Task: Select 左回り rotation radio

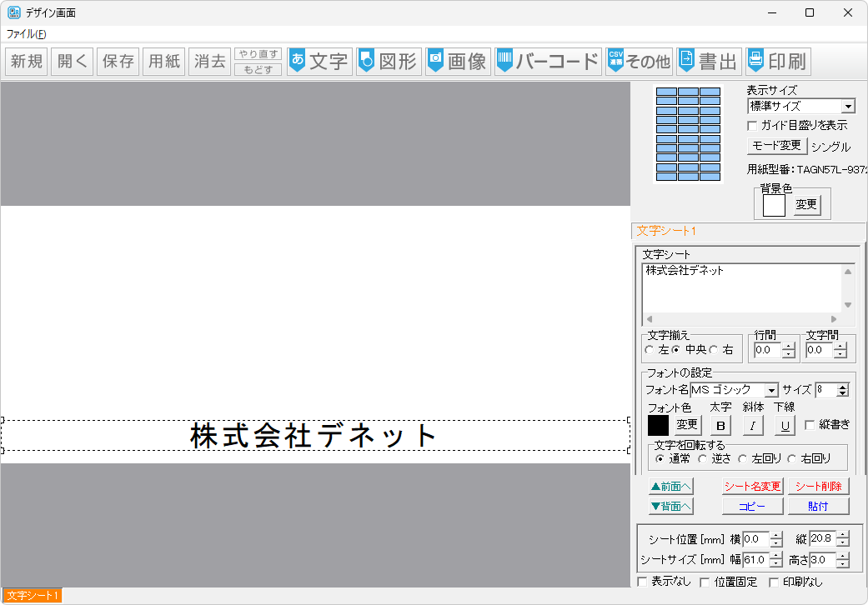Action: 743,459
